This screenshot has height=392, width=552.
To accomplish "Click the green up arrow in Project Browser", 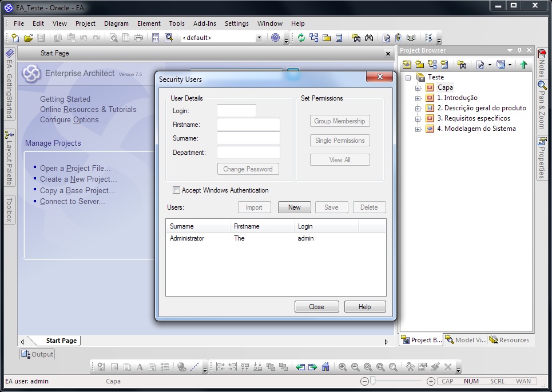I will (523, 65).
